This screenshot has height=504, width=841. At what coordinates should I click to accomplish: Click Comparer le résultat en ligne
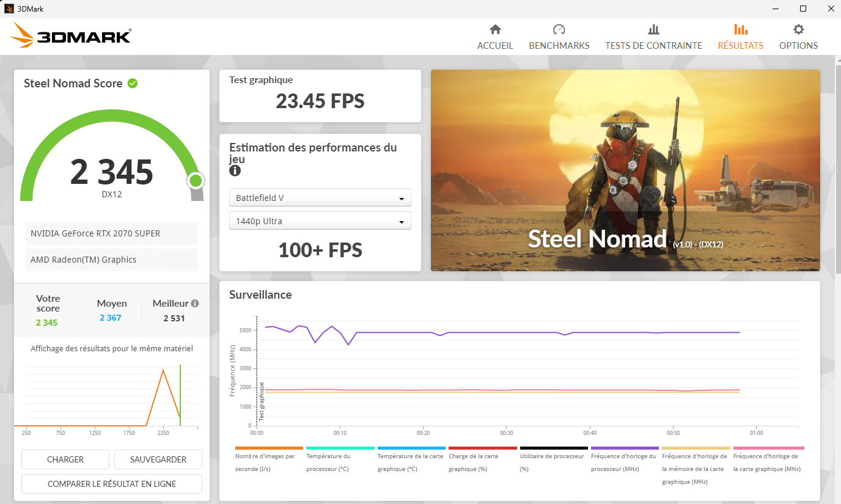point(112,484)
